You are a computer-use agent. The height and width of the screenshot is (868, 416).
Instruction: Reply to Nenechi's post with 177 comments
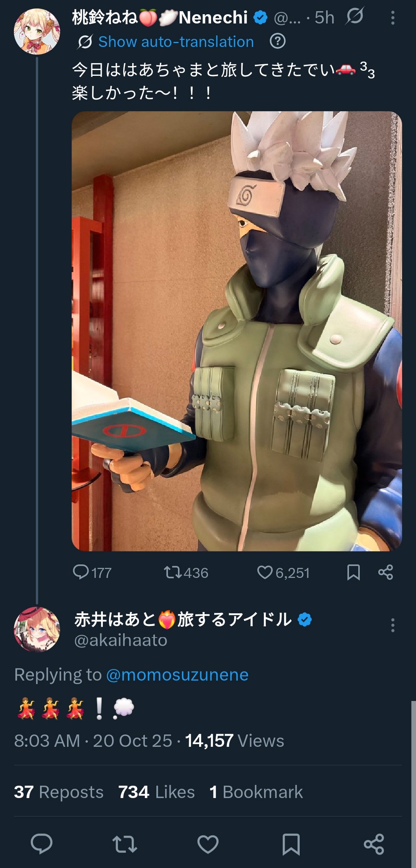(x=92, y=573)
